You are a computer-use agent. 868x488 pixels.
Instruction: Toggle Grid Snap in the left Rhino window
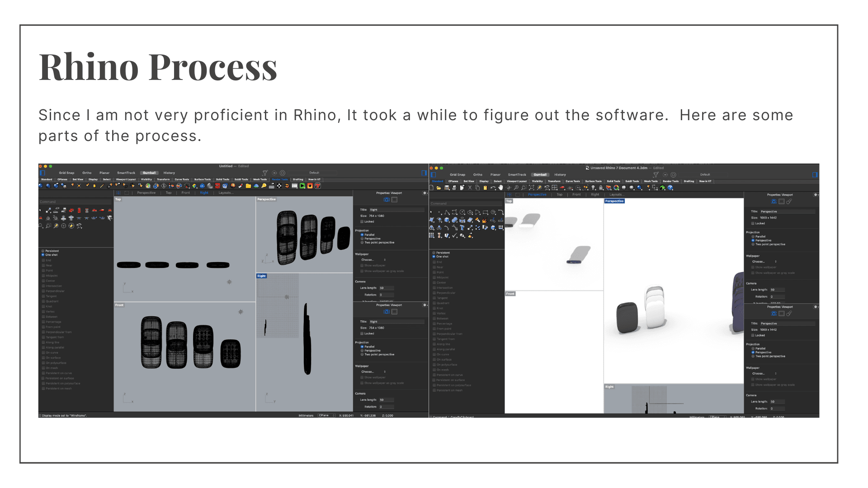coord(66,173)
